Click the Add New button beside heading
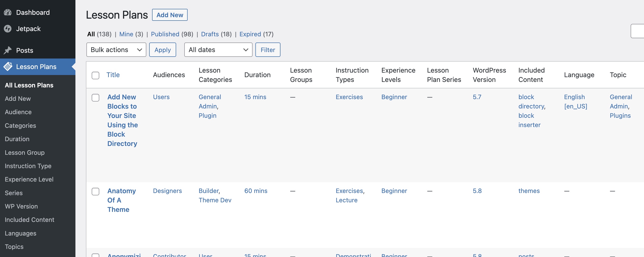The width and height of the screenshot is (644, 257). point(170,15)
